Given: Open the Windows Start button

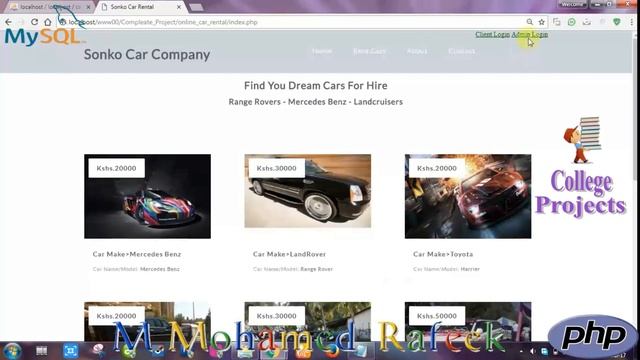Looking at the screenshot, I should [12, 351].
